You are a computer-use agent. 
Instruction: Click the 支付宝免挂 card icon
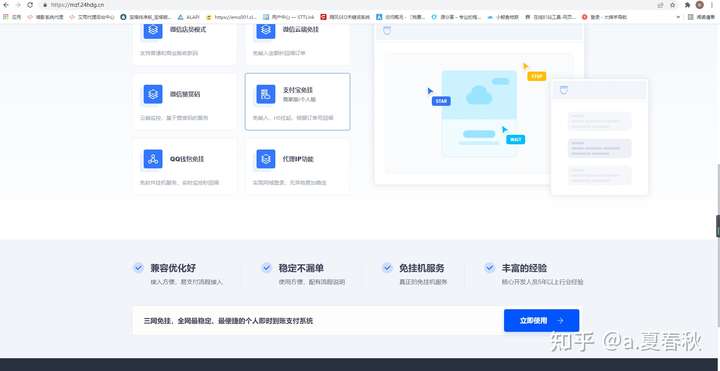[266, 94]
